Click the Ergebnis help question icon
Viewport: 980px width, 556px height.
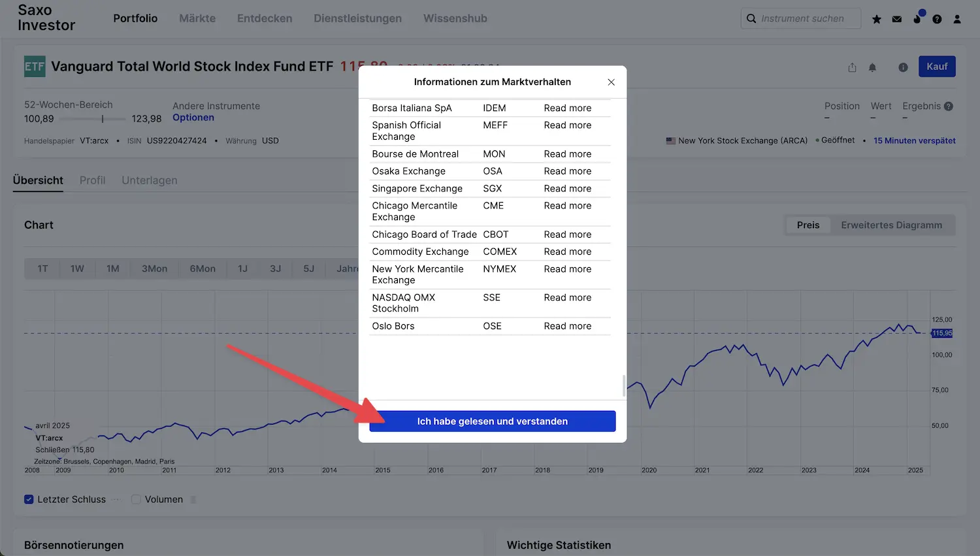pyautogui.click(x=949, y=106)
